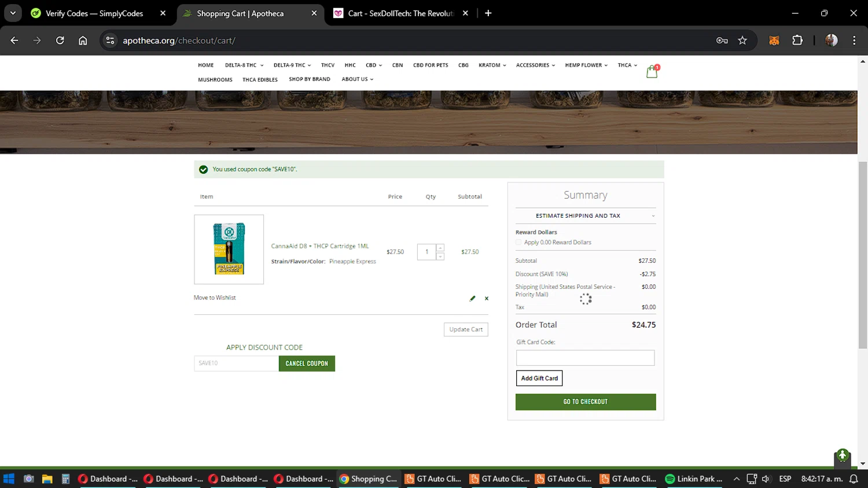Click the Cancel Coupon button
This screenshot has height=488, width=868.
coord(307,364)
